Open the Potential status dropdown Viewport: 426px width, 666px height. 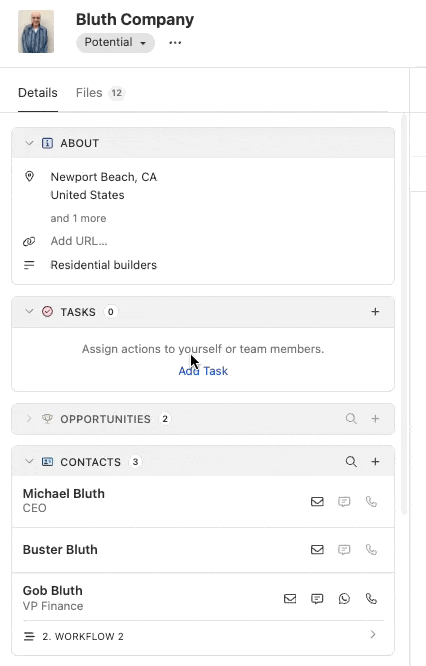pyautogui.click(x=115, y=42)
